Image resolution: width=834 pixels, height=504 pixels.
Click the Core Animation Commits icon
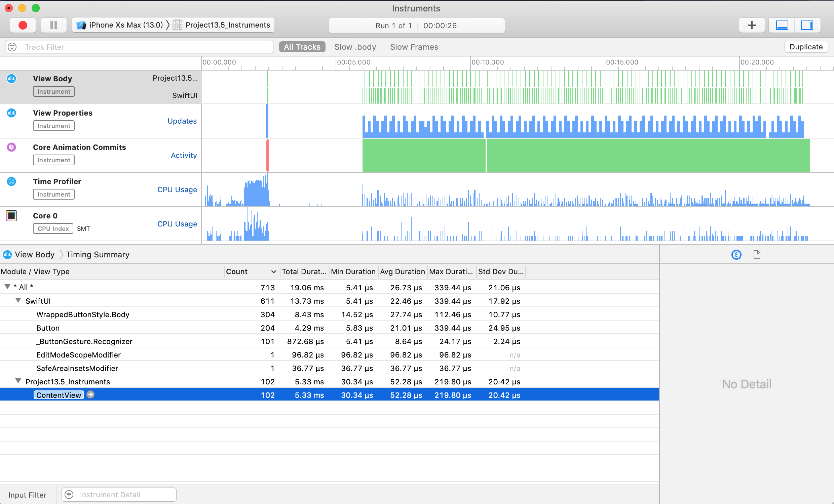(x=11, y=147)
